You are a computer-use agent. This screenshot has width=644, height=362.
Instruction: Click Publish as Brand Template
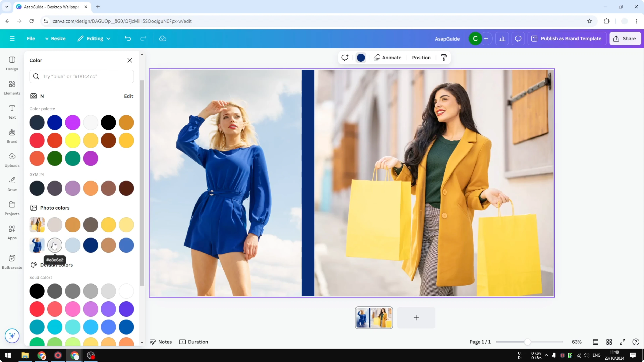pos(567,38)
